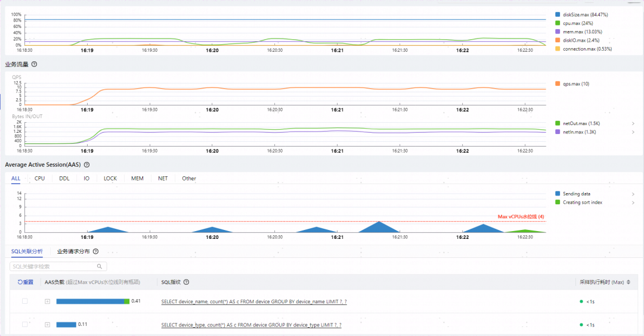Click help icon next to SQL指纹 column

[187, 282]
